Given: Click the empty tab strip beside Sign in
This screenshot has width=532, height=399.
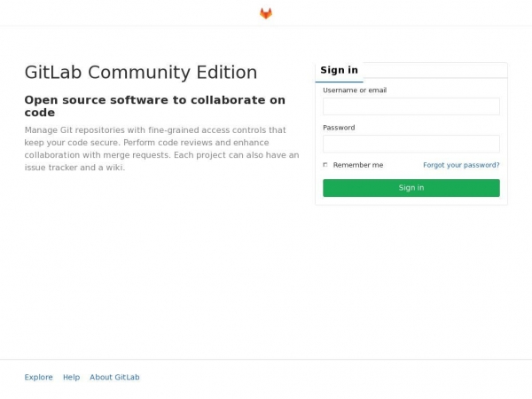Looking at the screenshot, I should click(x=434, y=71).
